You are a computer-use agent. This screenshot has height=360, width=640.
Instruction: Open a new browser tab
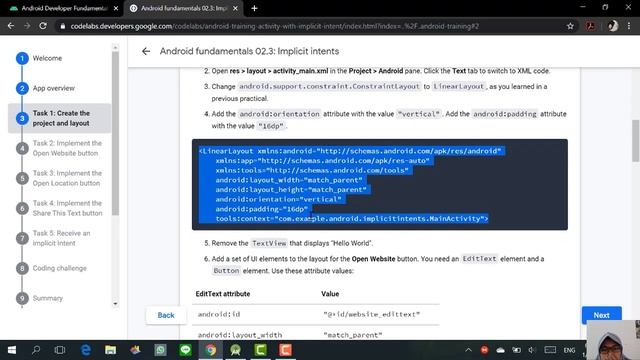tap(254, 8)
